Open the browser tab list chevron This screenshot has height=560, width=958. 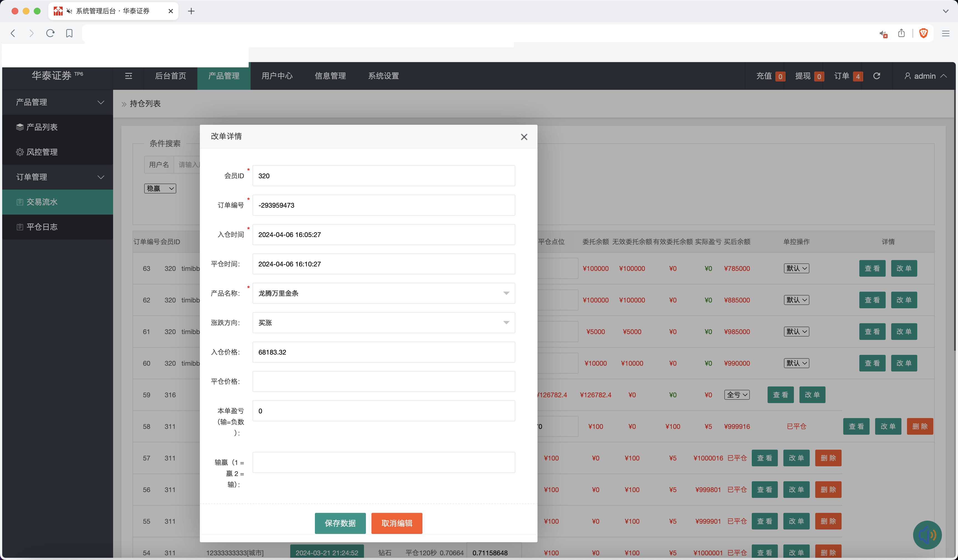coord(946,11)
